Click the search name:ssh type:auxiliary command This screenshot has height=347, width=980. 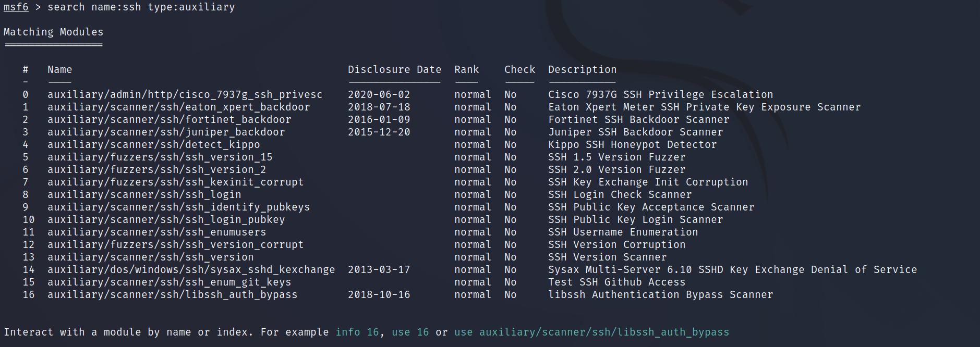(x=141, y=7)
